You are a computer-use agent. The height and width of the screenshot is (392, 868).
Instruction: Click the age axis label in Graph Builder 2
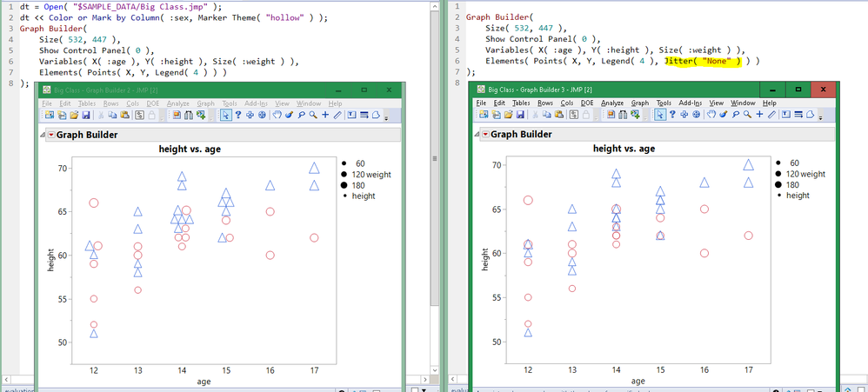pyautogui.click(x=204, y=382)
